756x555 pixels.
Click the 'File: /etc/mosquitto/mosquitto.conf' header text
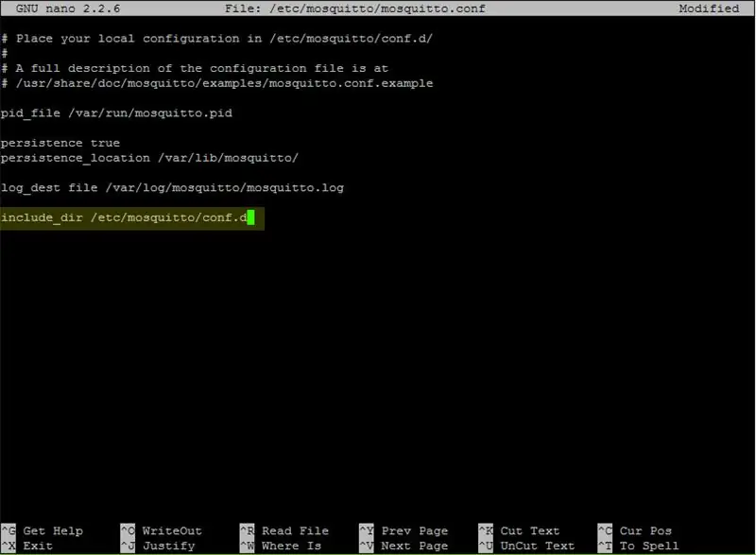pos(355,9)
